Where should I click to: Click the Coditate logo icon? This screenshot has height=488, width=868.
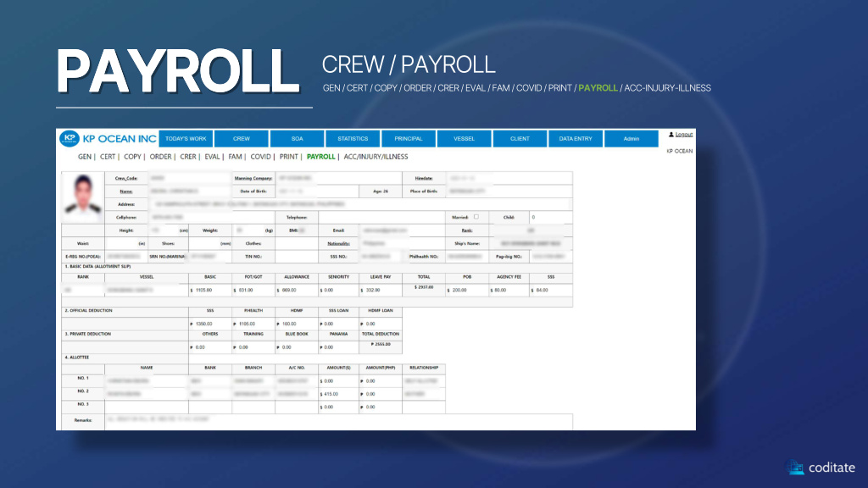(x=795, y=468)
